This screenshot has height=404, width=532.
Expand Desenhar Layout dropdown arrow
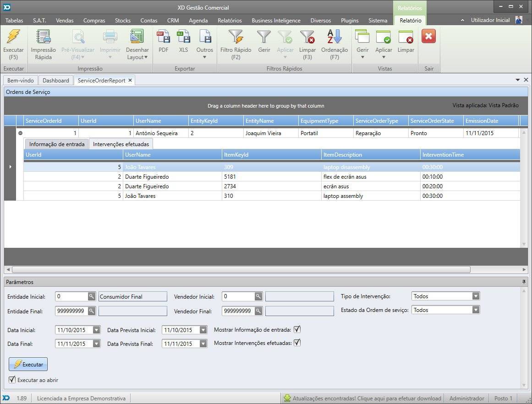tap(146, 57)
